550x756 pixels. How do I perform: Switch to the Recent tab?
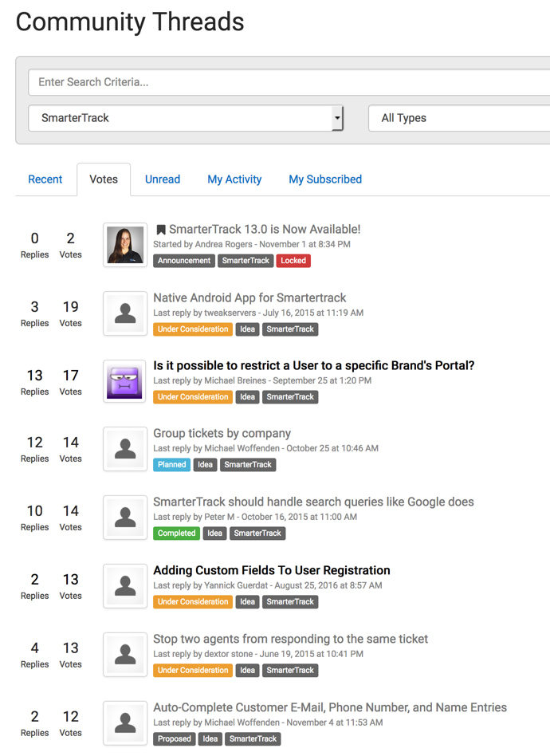point(45,179)
